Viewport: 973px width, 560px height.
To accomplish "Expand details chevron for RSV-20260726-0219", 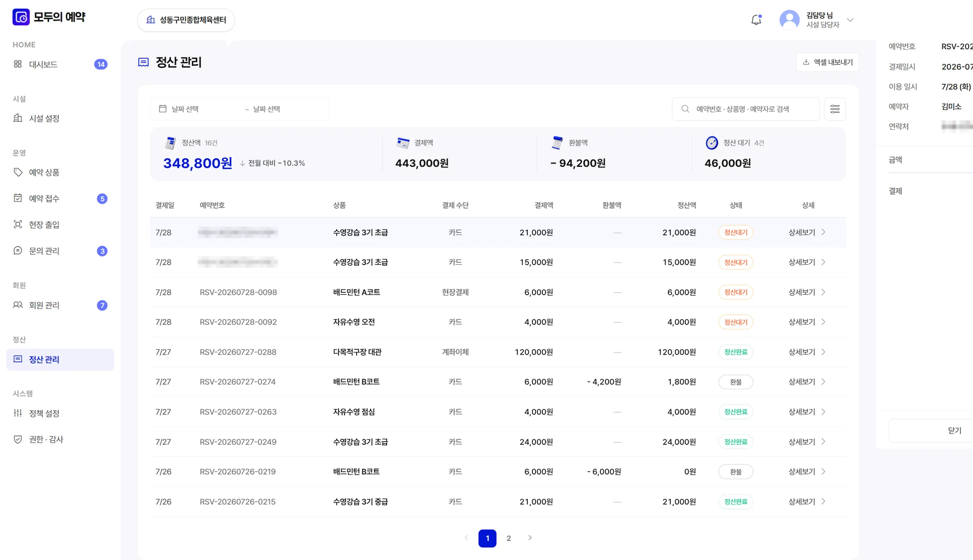I will point(823,471).
